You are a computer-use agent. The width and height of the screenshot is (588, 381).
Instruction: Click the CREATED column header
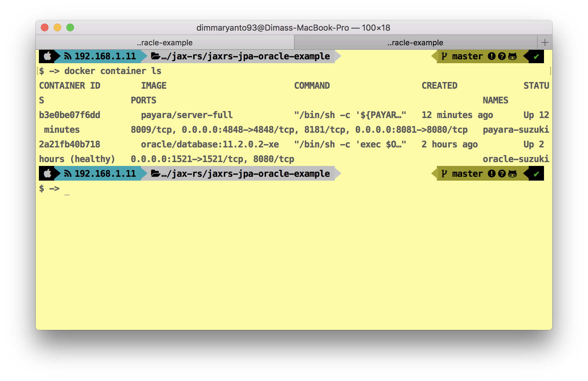point(439,86)
